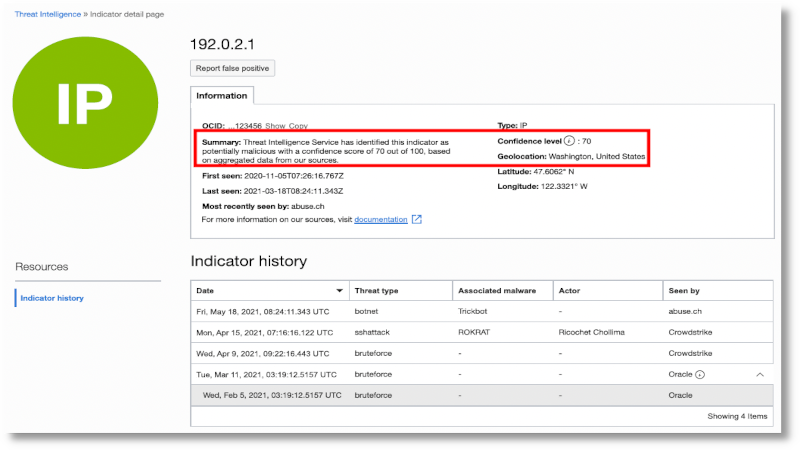
Task: Copy the OCID to clipboard
Action: (x=298, y=126)
